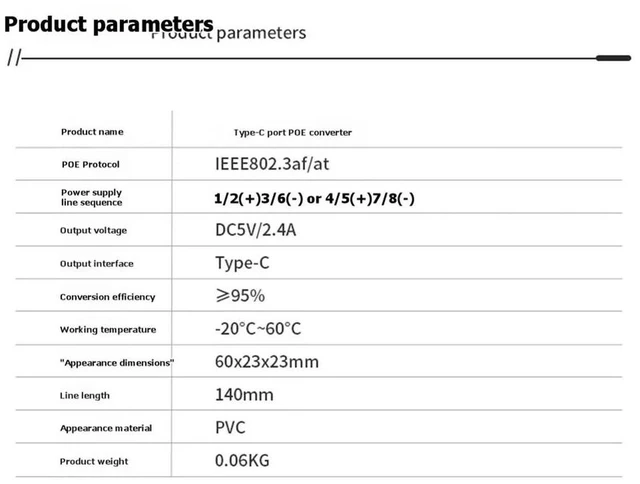The height and width of the screenshot is (484, 640).
Task: Click the -20°C~60°C temperature value
Action: coord(258,329)
